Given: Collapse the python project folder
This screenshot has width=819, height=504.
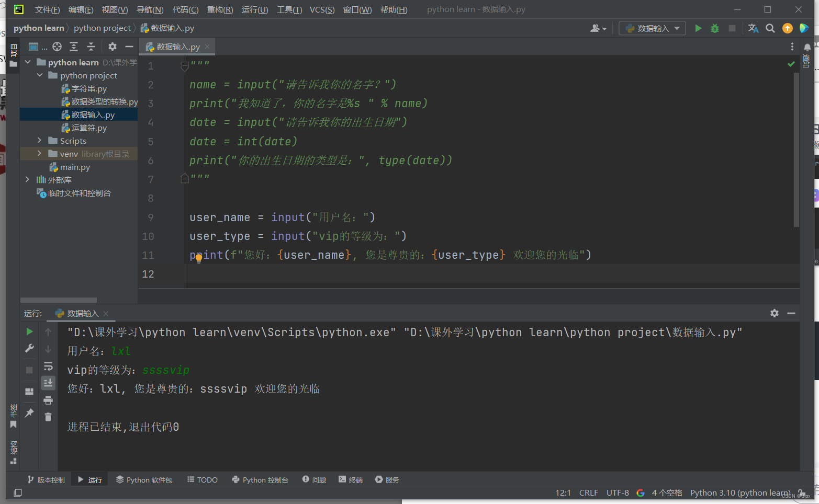Looking at the screenshot, I should click(39, 75).
